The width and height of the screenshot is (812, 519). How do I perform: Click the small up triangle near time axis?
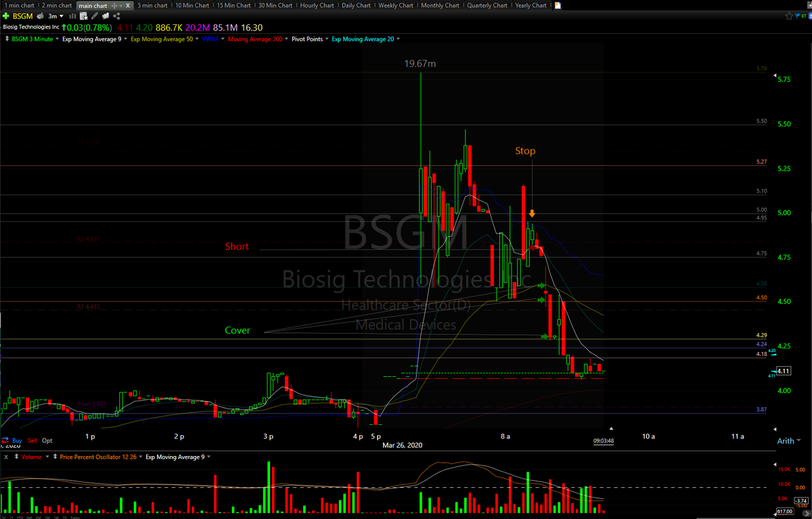coord(611,428)
